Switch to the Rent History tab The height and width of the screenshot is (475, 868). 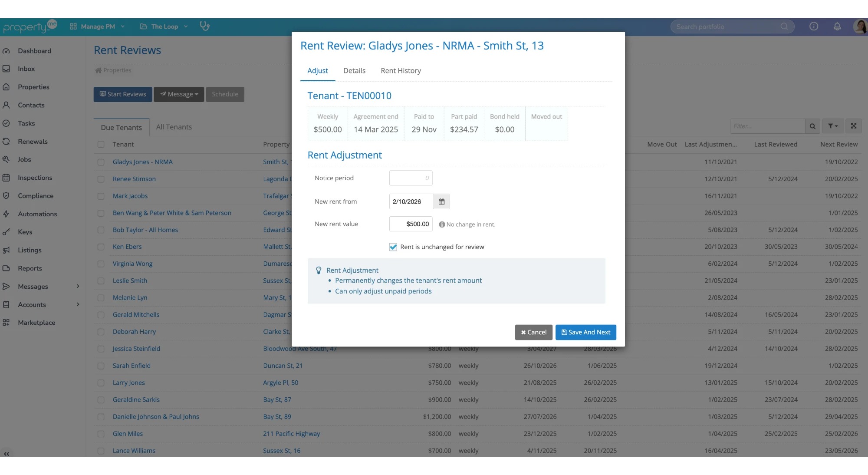[401, 71]
